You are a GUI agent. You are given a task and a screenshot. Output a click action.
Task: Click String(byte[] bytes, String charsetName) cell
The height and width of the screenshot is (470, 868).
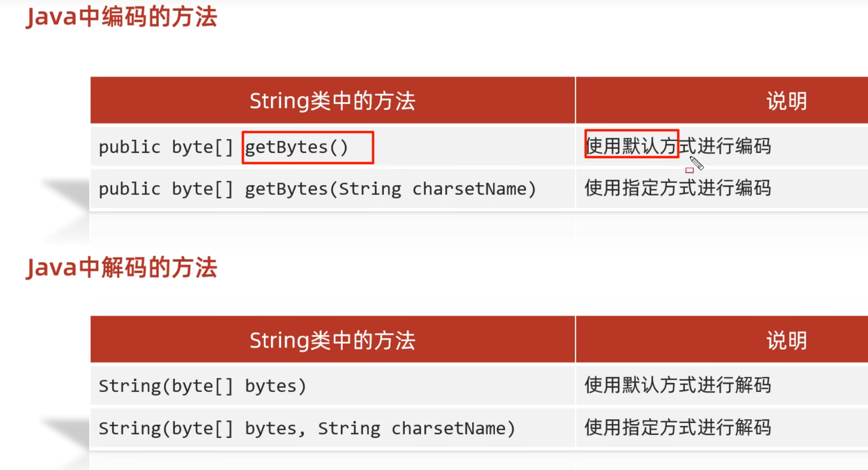click(307, 428)
